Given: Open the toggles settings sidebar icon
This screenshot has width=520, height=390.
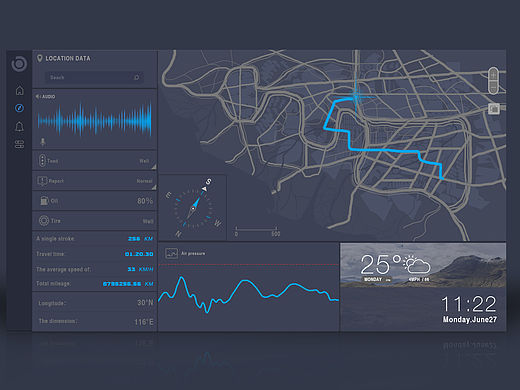Looking at the screenshot, I should (x=19, y=144).
